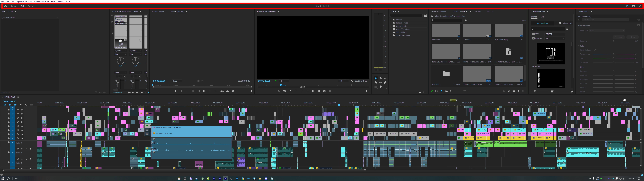This screenshot has width=644, height=181.
Task: Click the Export Frame camera icon in Program monitor
Action: [x=324, y=91]
